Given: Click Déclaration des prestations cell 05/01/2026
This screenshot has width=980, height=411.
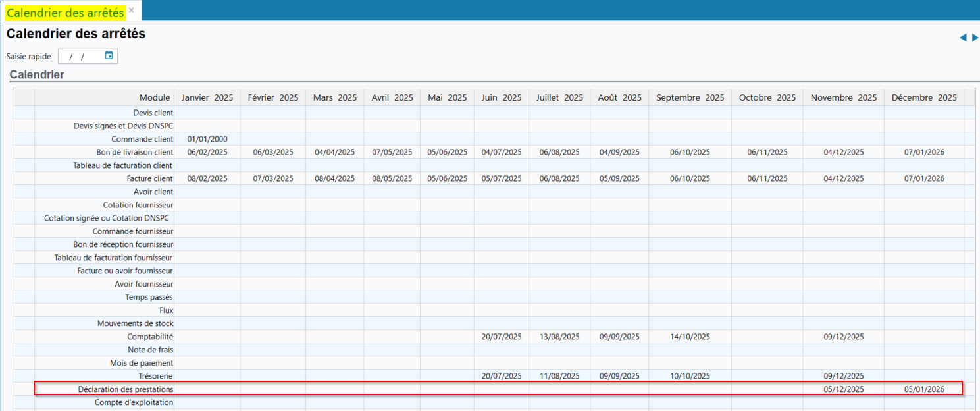Looking at the screenshot, I should (x=923, y=389).
